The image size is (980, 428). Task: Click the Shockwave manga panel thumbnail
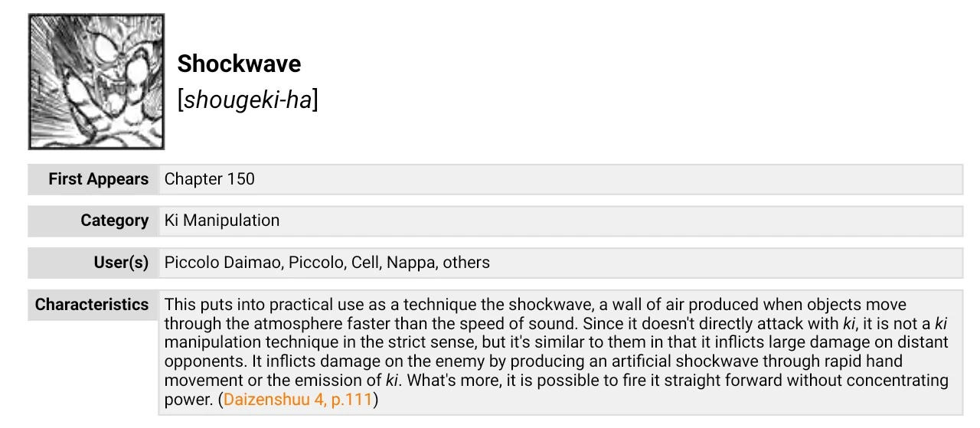click(x=96, y=81)
